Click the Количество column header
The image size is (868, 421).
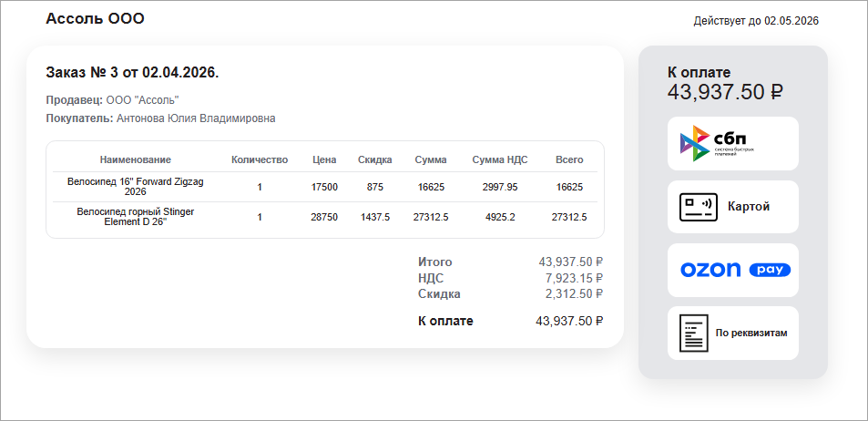(260, 159)
